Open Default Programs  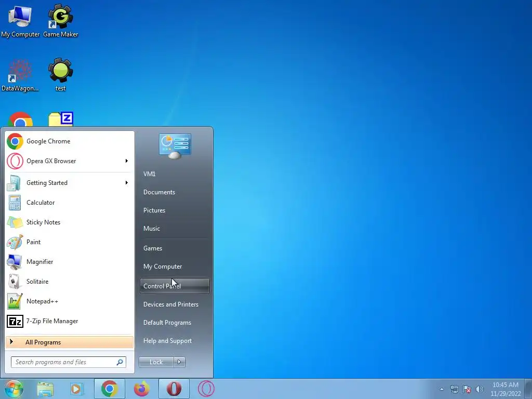175,323
